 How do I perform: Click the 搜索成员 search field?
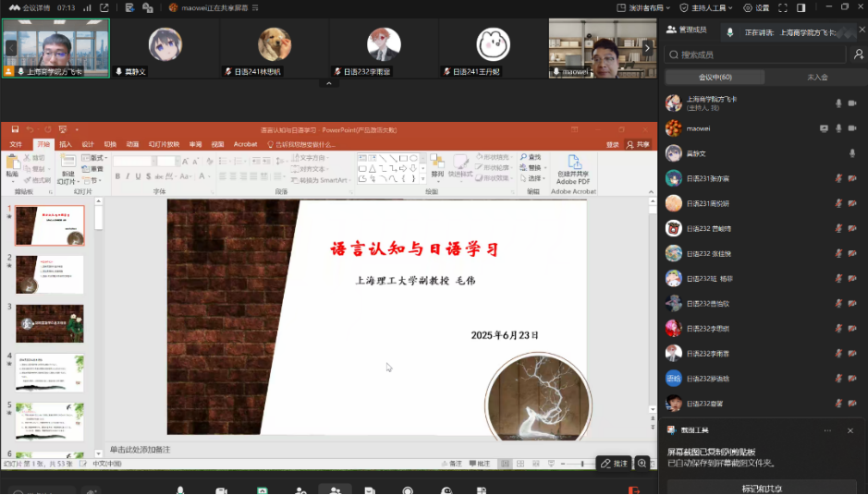coord(761,54)
